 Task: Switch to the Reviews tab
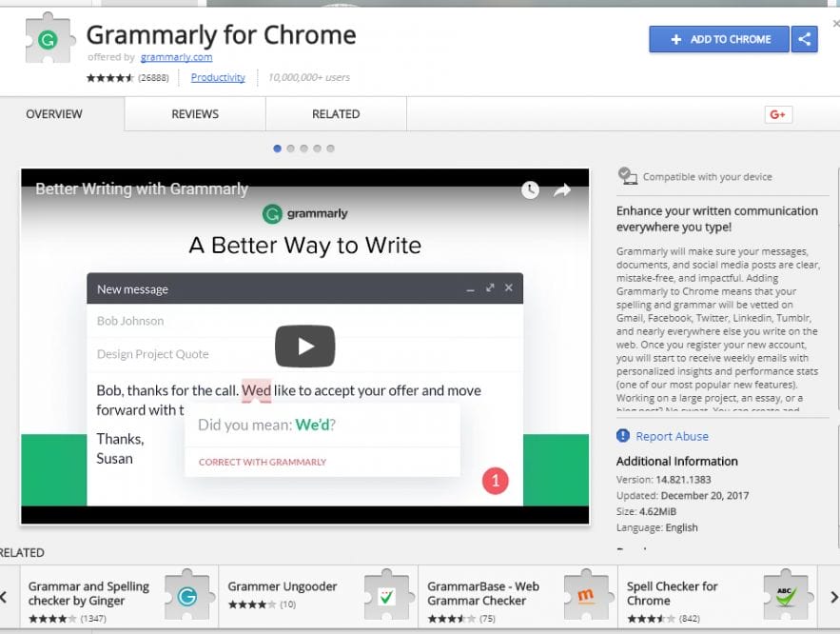click(194, 113)
